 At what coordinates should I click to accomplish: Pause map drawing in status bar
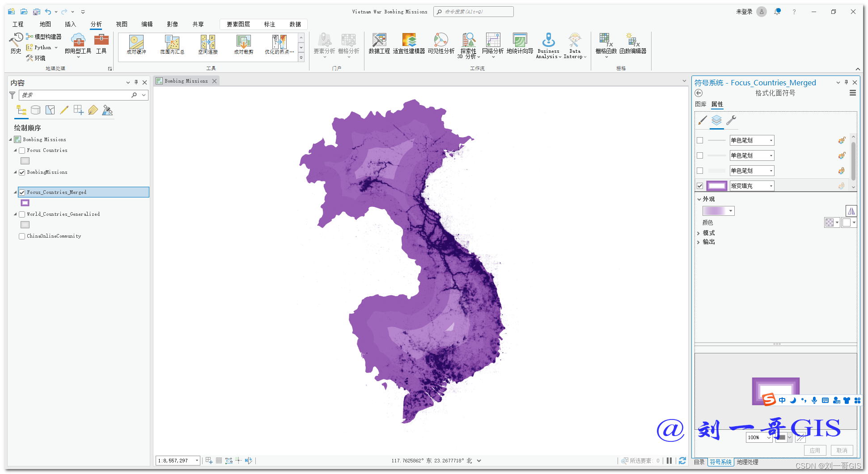(x=669, y=461)
